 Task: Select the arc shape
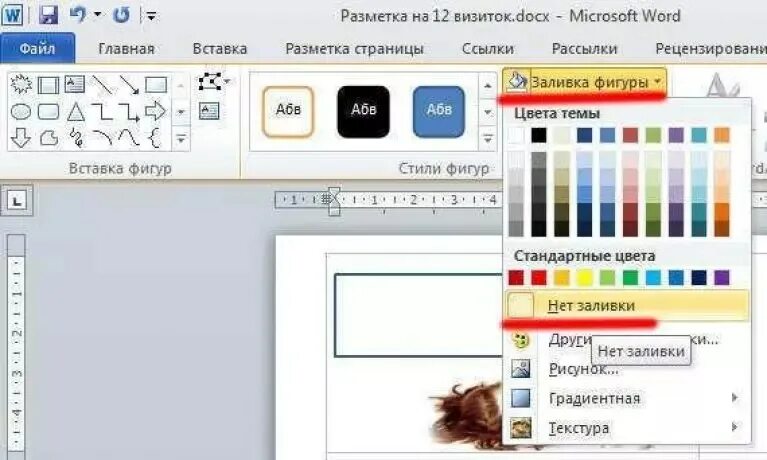(102, 138)
